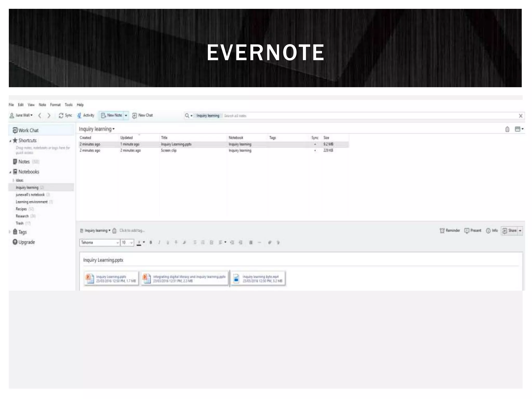The width and height of the screenshot is (532, 399).
Task: Click the Upgrade link in sidebar
Action: coord(24,242)
